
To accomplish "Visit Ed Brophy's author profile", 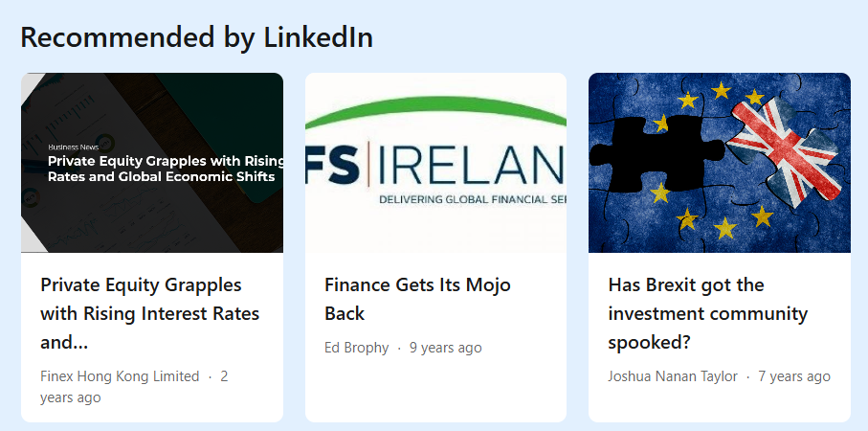I will click(356, 348).
